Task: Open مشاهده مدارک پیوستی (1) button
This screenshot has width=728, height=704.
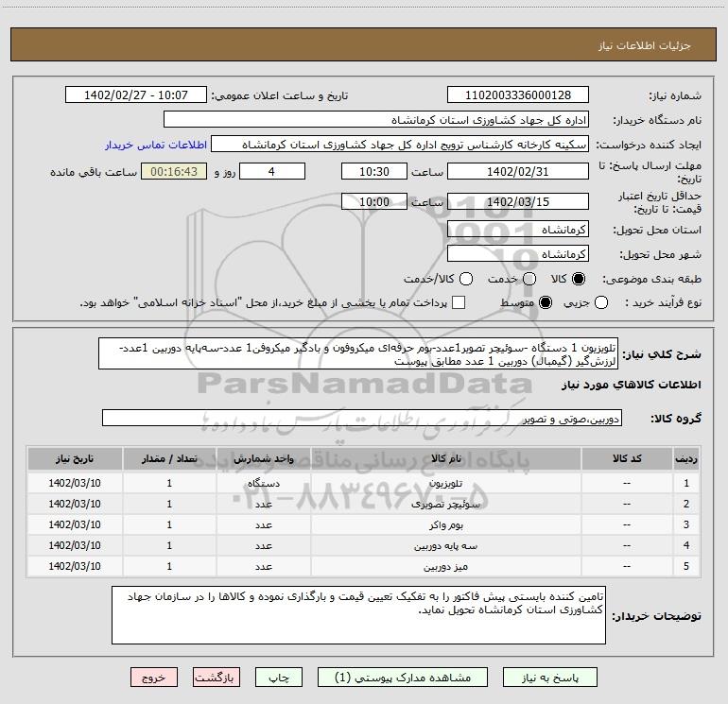Action: (403, 678)
